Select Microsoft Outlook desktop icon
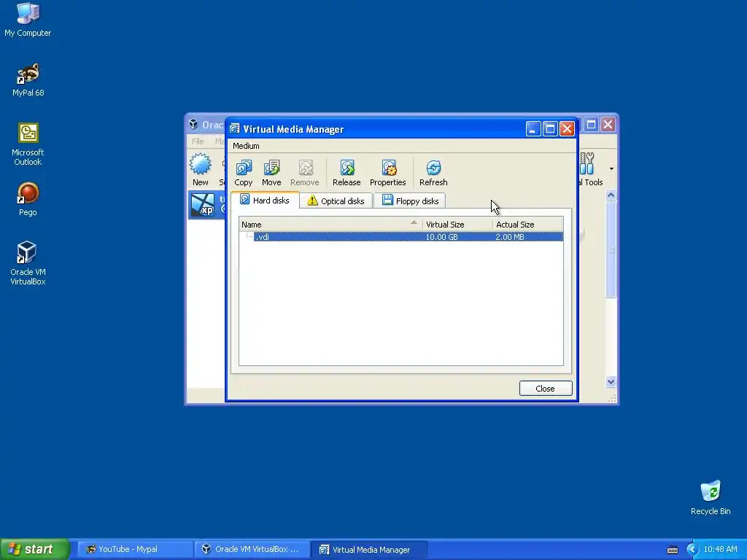 pos(28,144)
